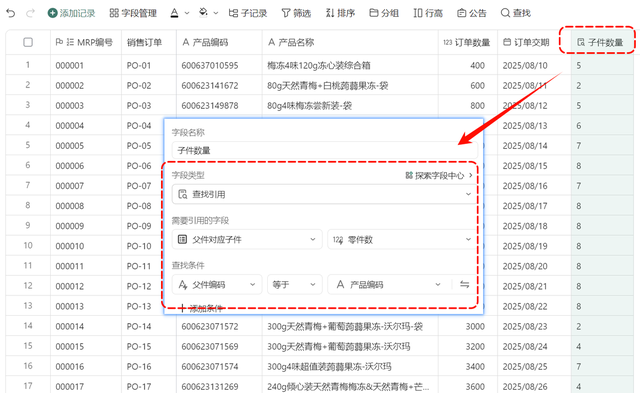
Task: Click row number 14
Action: tap(28, 326)
